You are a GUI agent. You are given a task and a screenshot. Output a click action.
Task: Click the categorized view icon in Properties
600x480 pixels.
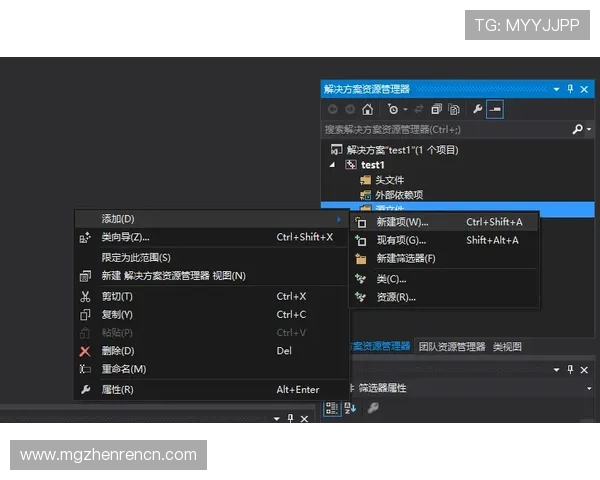click(332, 408)
